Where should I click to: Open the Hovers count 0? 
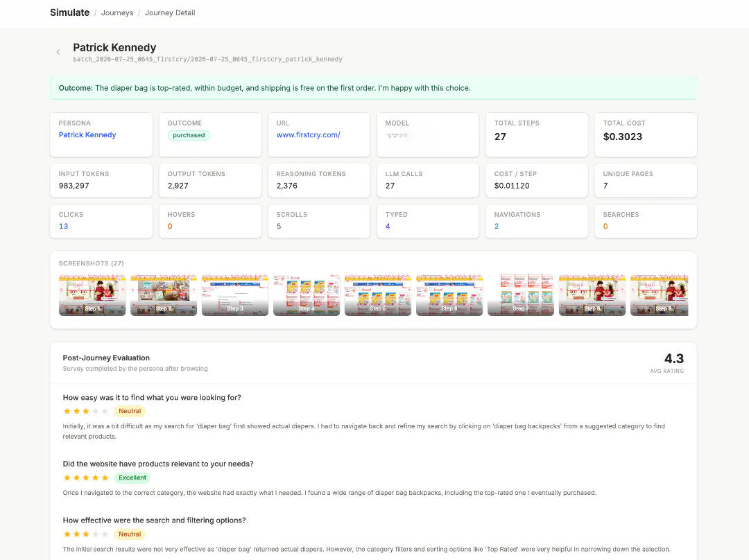[x=170, y=227]
